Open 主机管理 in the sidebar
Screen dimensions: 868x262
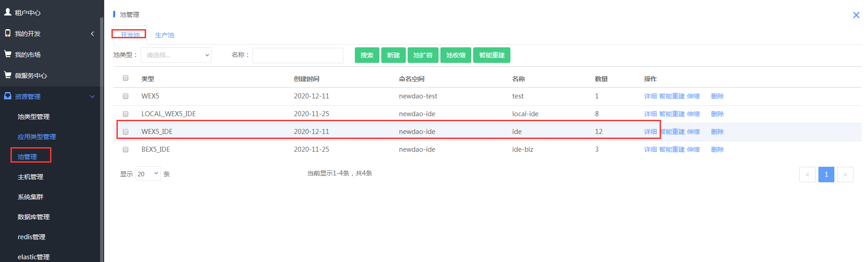[x=30, y=177]
